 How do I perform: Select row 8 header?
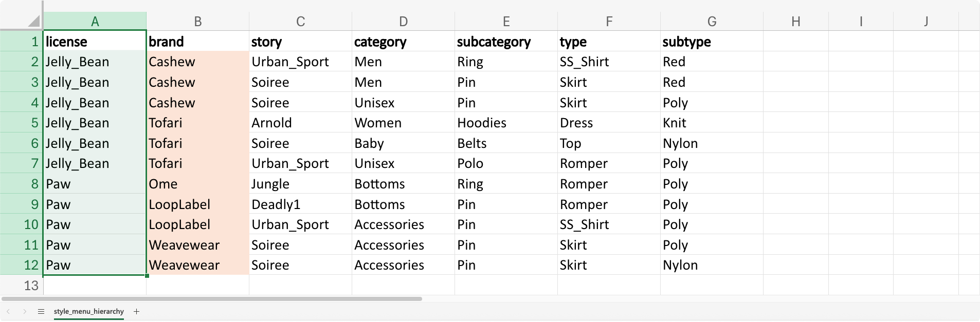pos(22,184)
